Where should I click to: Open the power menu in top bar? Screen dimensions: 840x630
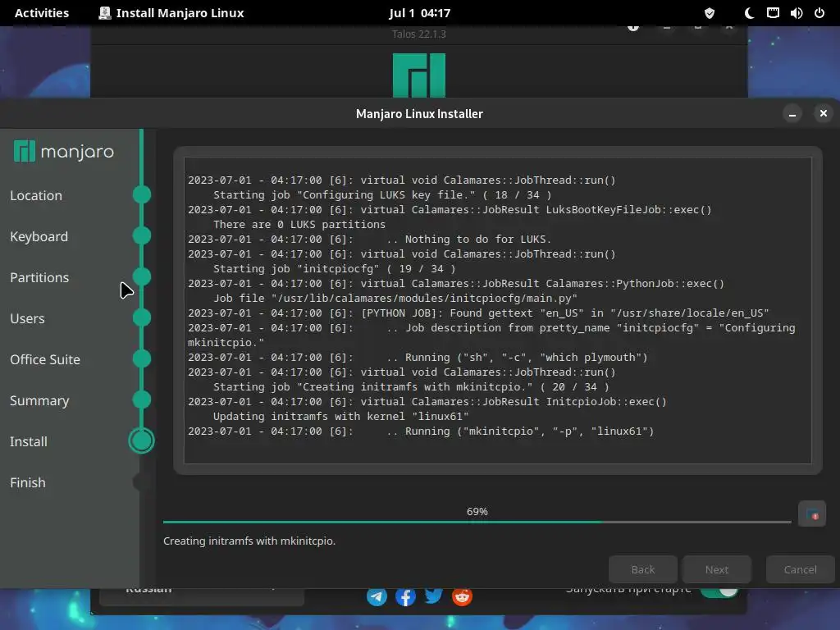pyautogui.click(x=819, y=13)
